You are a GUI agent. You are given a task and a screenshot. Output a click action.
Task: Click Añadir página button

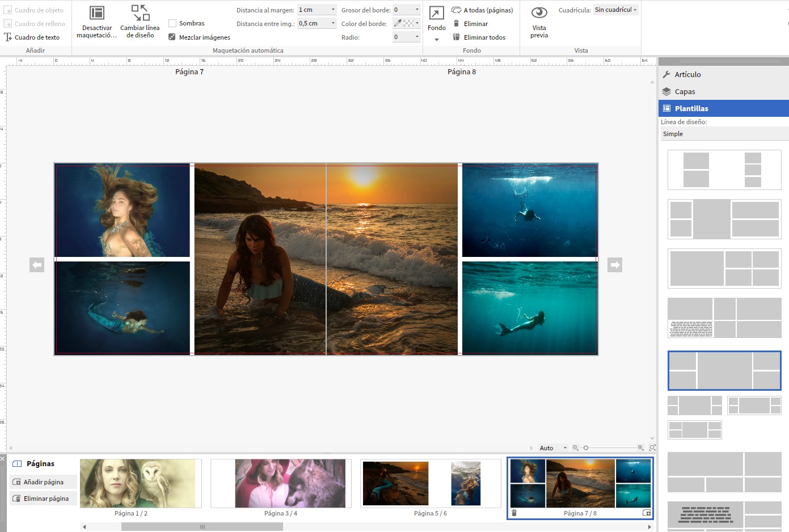click(44, 482)
